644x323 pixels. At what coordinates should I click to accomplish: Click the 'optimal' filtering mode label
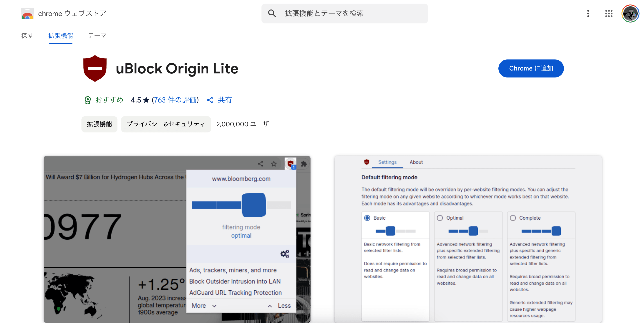click(241, 235)
